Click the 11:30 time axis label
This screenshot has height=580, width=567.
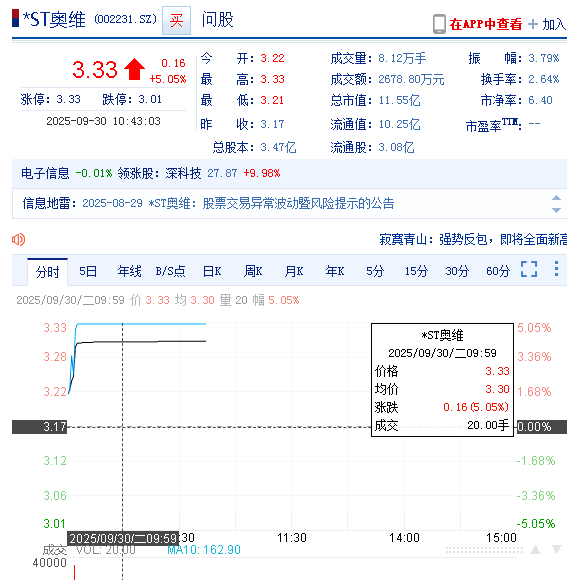292,537
